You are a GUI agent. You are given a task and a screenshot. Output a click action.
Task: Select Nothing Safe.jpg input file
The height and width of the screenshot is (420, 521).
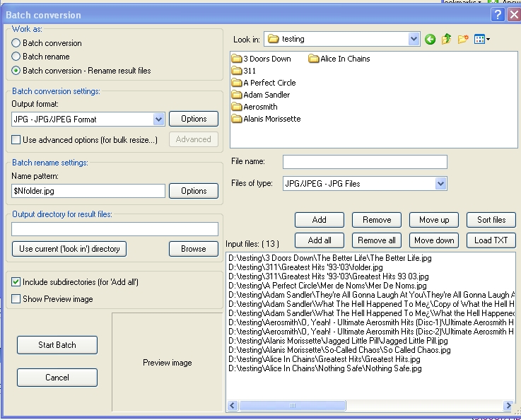click(325, 368)
